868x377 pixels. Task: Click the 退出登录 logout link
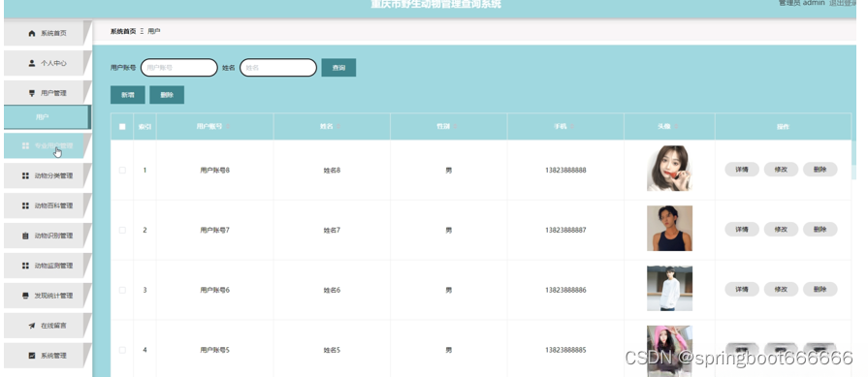click(843, 3)
